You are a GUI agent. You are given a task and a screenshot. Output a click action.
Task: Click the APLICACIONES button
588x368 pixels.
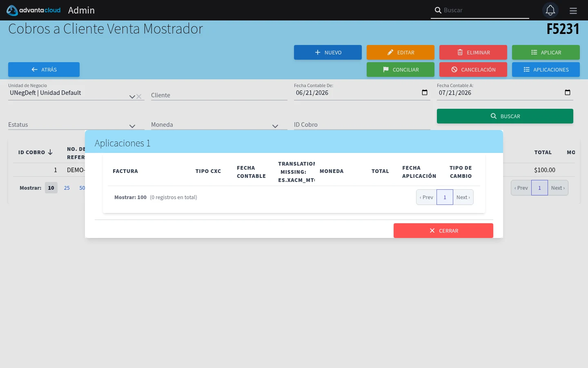pos(546,70)
